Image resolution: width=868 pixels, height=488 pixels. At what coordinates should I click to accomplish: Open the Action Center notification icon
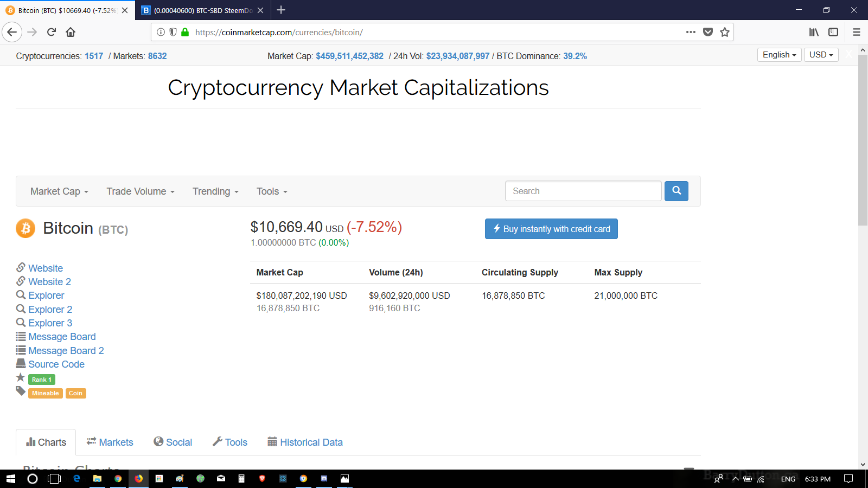(x=848, y=479)
